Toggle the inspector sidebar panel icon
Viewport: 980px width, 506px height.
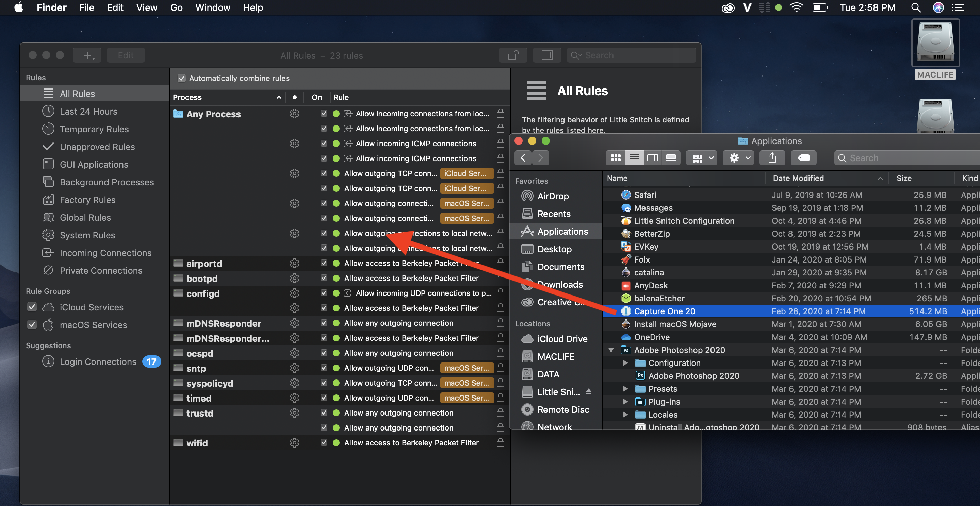pyautogui.click(x=547, y=55)
